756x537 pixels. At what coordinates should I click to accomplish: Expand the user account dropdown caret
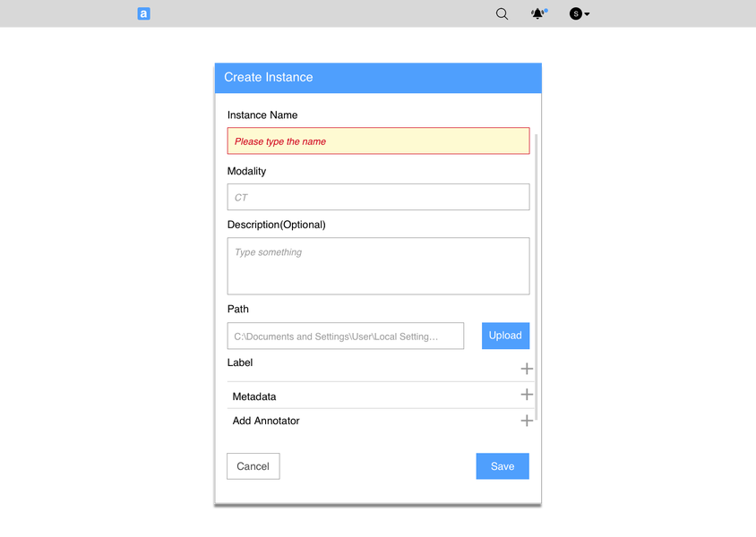(587, 14)
